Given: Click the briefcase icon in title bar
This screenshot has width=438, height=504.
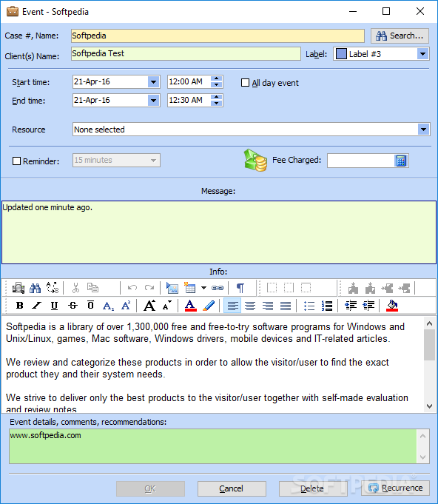Looking at the screenshot, I should (x=13, y=11).
